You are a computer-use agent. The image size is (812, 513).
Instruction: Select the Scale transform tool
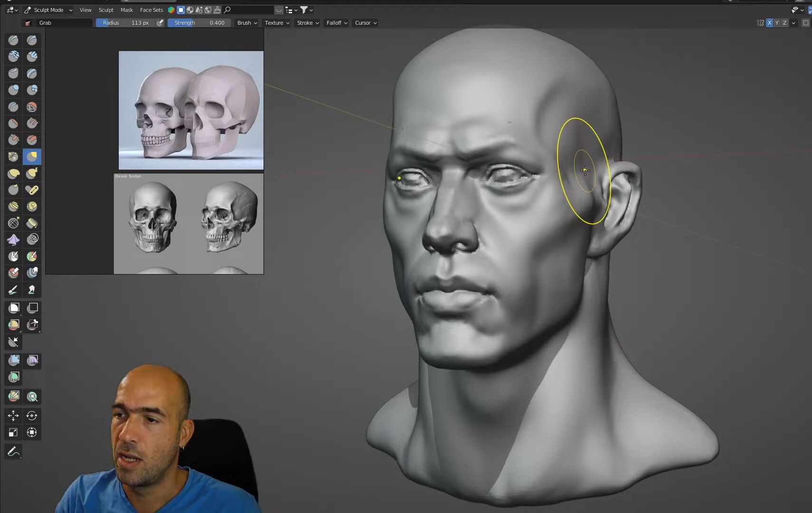[13, 433]
